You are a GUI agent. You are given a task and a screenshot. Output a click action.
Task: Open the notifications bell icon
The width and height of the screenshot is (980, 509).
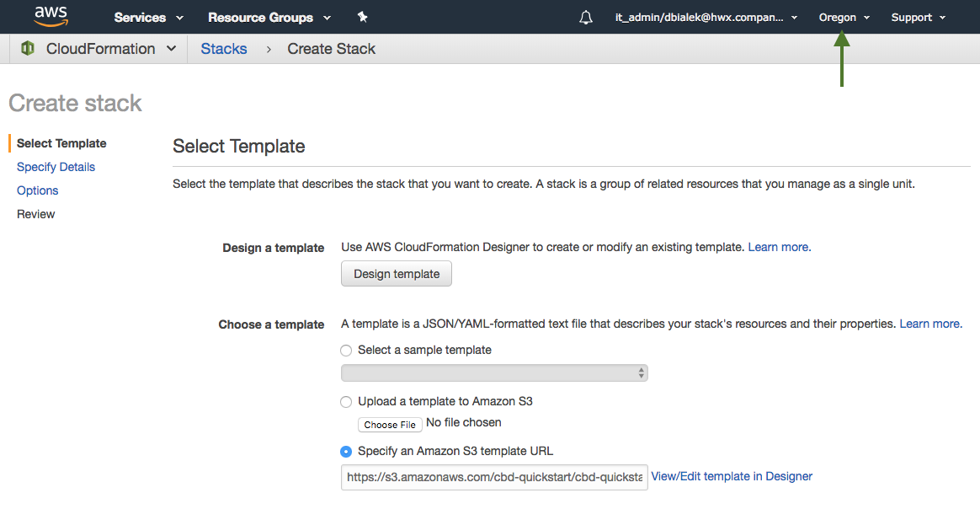click(586, 18)
